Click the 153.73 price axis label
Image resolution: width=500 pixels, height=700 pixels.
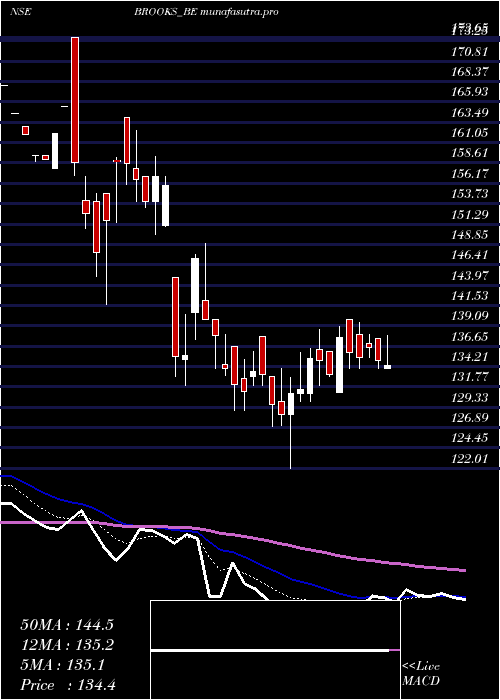click(469, 194)
